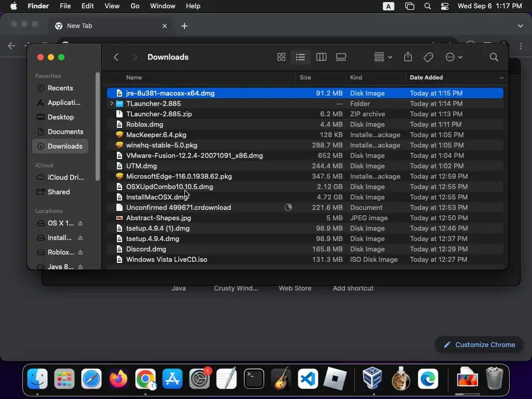Image resolution: width=532 pixels, height=399 pixels.
Task: Select VMware-Fusion-12.2.4 dmg file
Action: 305,156
